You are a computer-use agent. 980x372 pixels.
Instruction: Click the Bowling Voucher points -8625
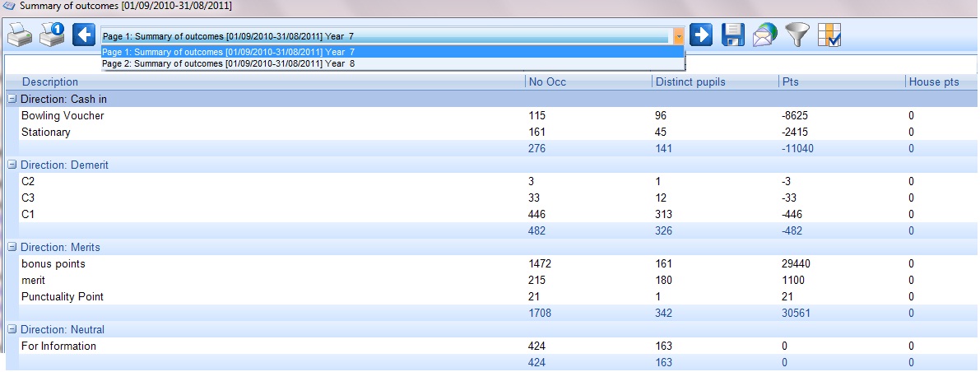(x=795, y=116)
